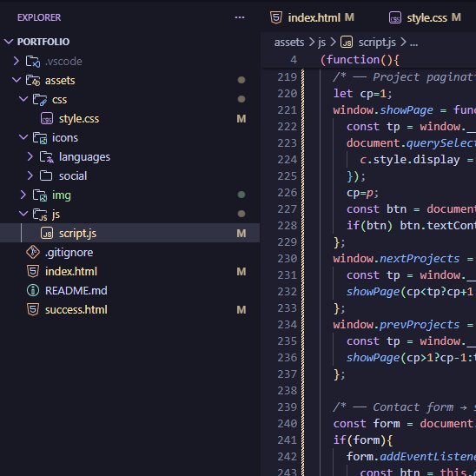Click the img folder icon
The width and height of the screenshot is (476, 476).
(x=40, y=195)
